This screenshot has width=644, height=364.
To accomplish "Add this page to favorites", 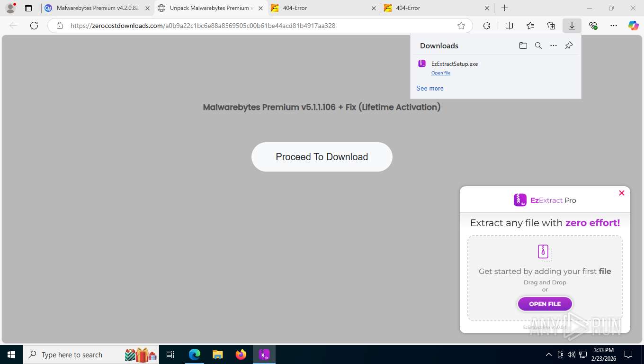I will [461, 26].
